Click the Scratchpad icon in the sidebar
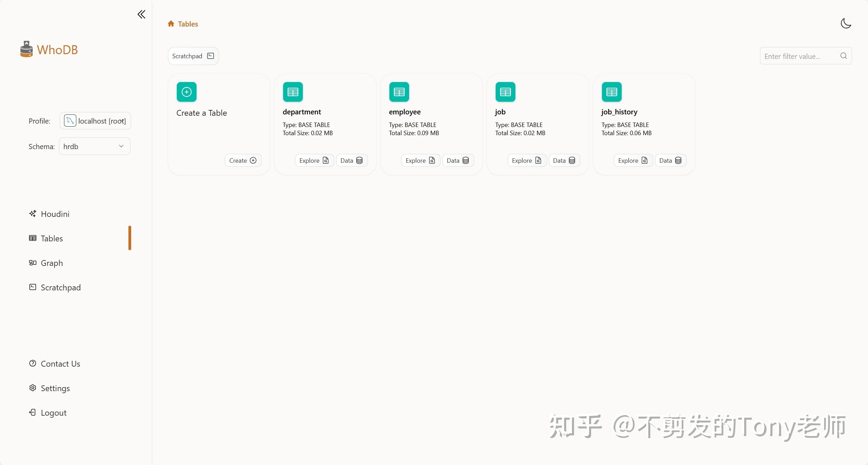The height and width of the screenshot is (465, 868). coord(33,287)
